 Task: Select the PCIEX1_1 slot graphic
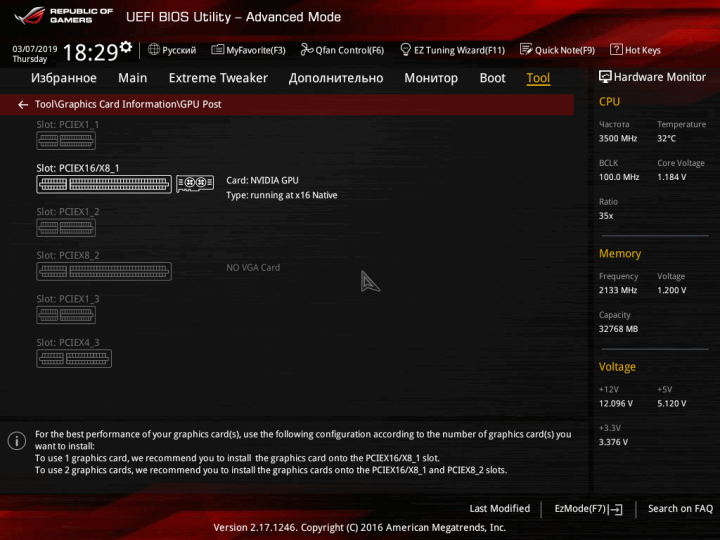pos(66,141)
